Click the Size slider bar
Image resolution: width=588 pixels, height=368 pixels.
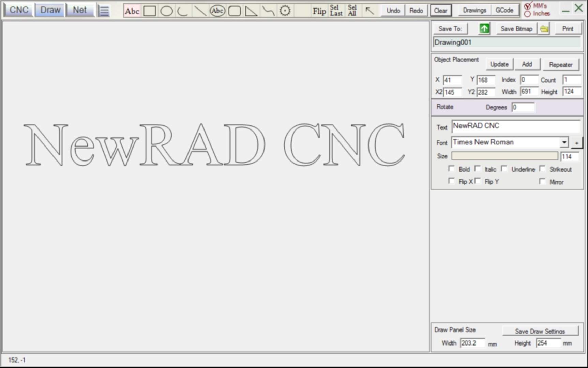click(504, 156)
